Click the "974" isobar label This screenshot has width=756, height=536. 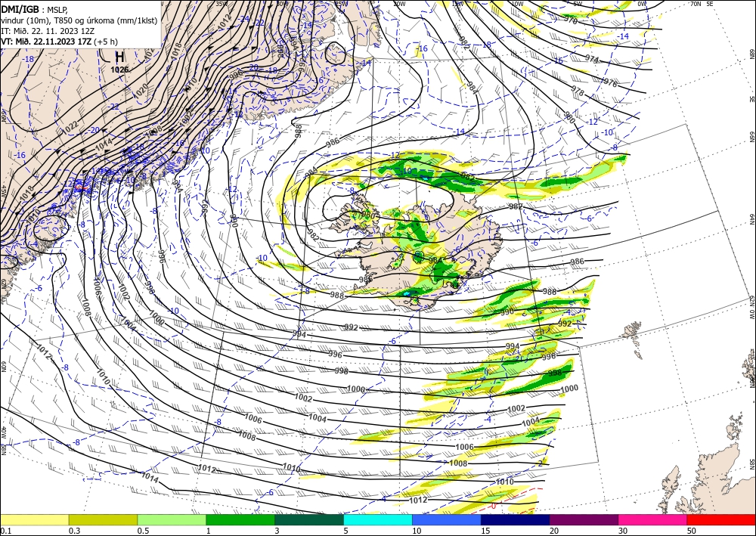(x=592, y=59)
